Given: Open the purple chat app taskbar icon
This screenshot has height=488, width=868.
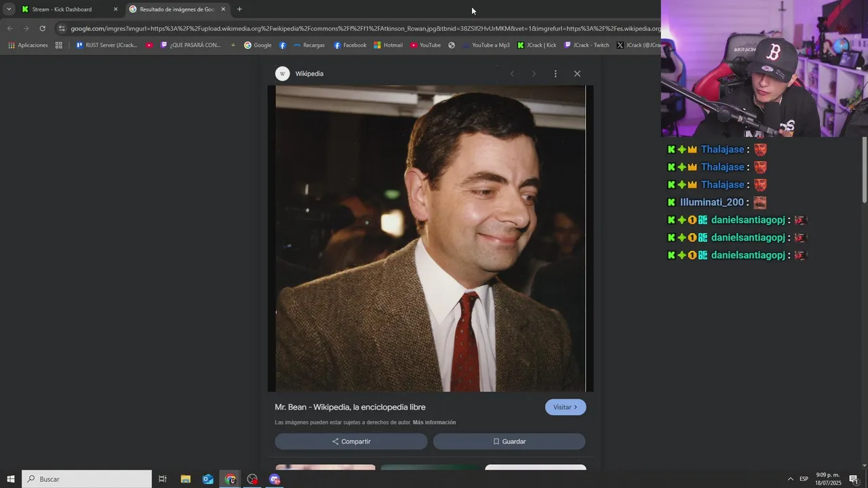Looking at the screenshot, I should pyautogui.click(x=275, y=479).
